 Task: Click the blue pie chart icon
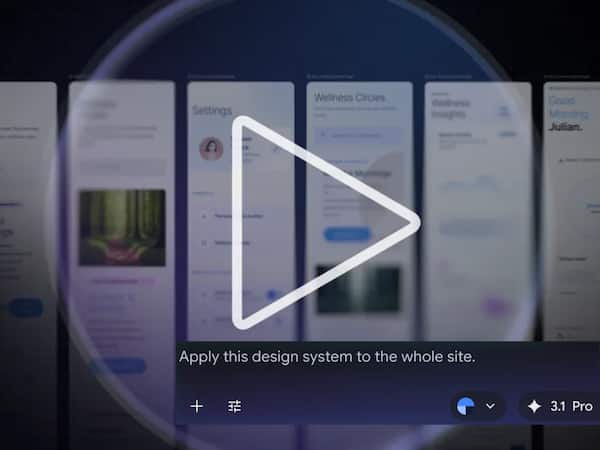466,406
